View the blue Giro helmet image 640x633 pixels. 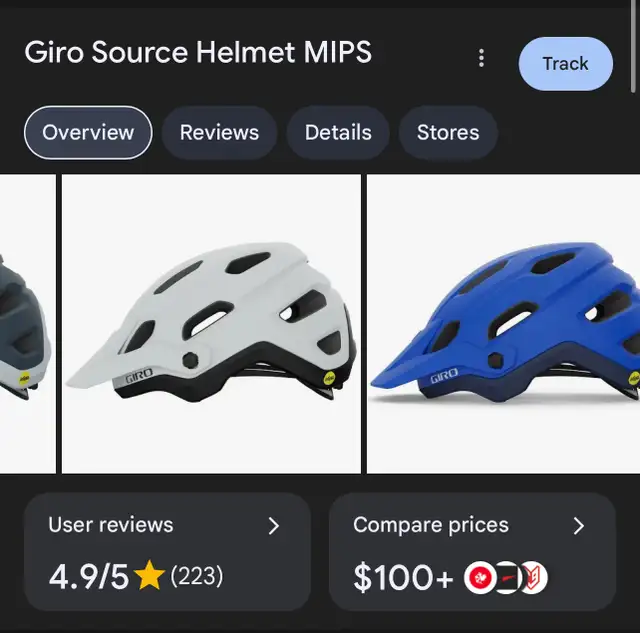503,324
